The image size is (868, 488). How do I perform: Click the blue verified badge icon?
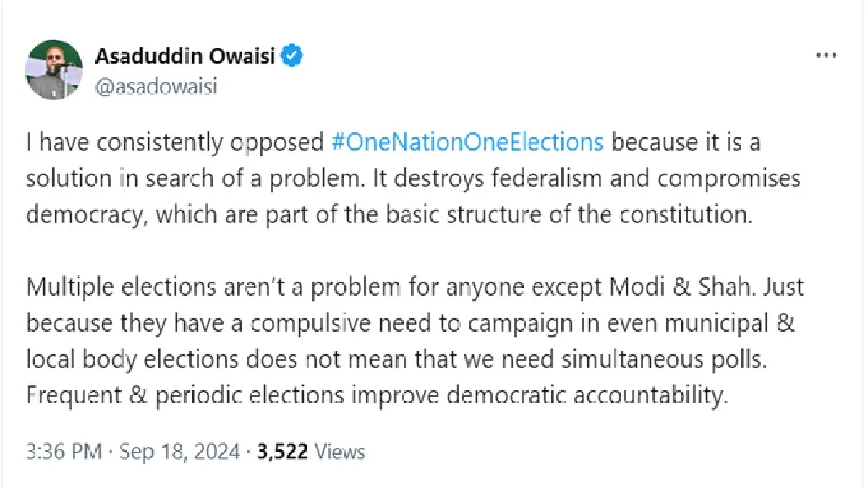click(x=292, y=56)
